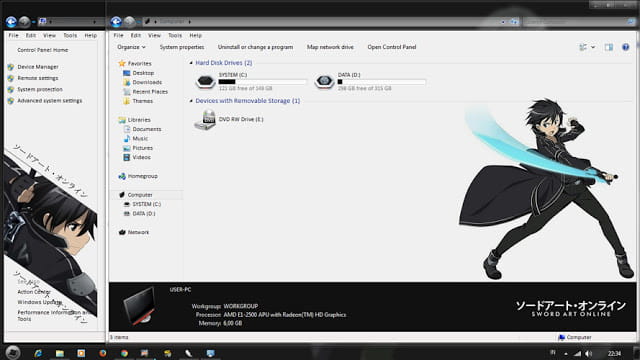The height and width of the screenshot is (360, 640).
Task: Open Windows Explorer folder on taskbar
Action: tap(60, 353)
